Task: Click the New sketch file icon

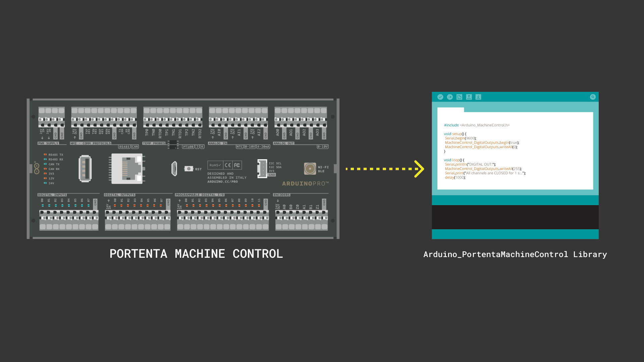Action: pos(459,97)
